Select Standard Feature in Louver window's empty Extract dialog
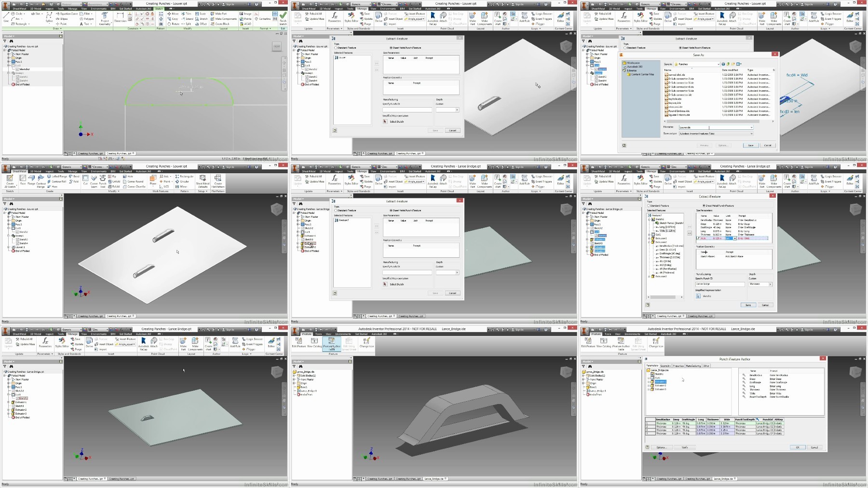868x488 pixels. (336, 48)
